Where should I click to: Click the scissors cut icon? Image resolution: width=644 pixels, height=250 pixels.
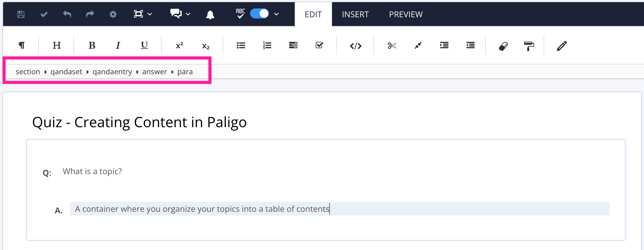(x=392, y=46)
